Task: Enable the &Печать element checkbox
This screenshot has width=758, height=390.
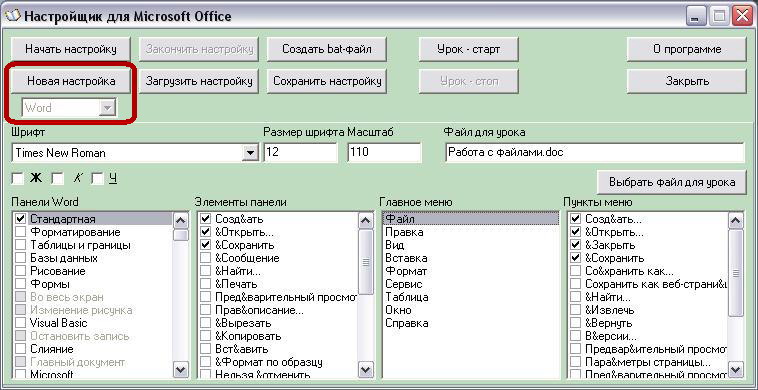Action: (x=206, y=284)
